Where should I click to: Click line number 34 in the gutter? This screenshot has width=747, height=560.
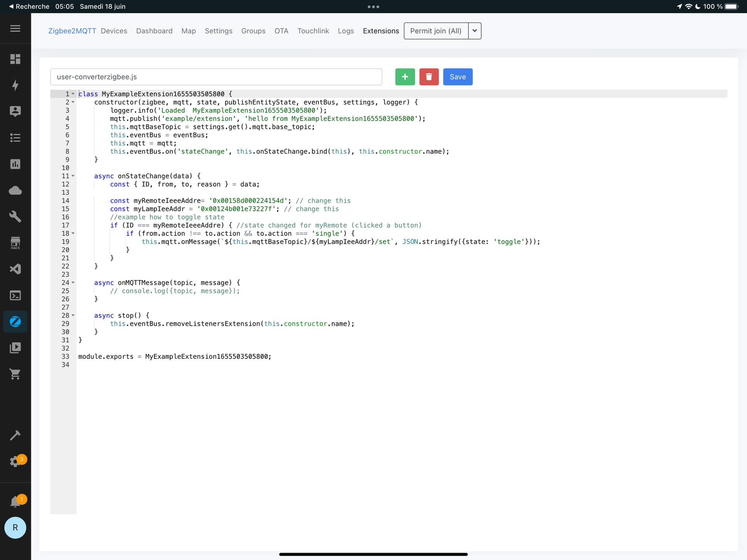click(x=65, y=365)
